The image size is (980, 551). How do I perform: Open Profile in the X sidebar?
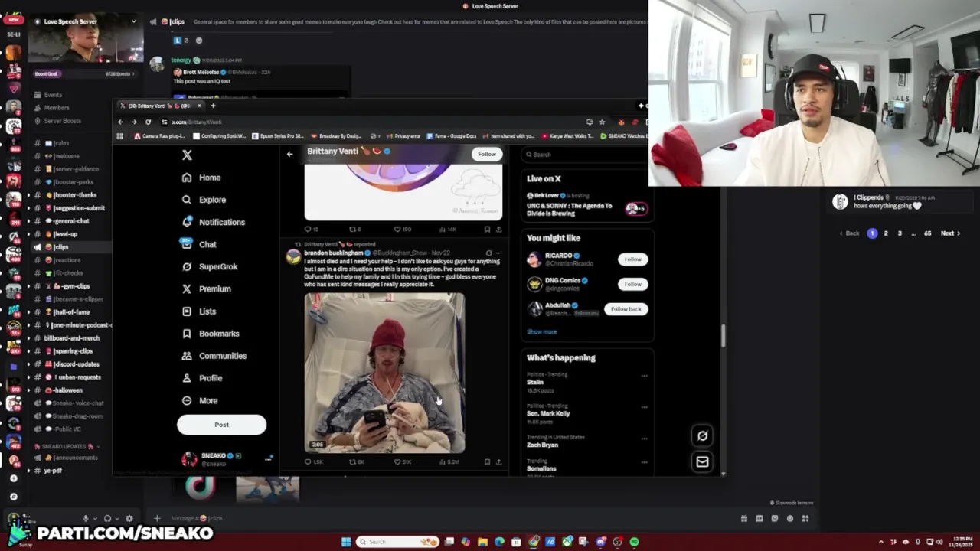click(x=202, y=378)
